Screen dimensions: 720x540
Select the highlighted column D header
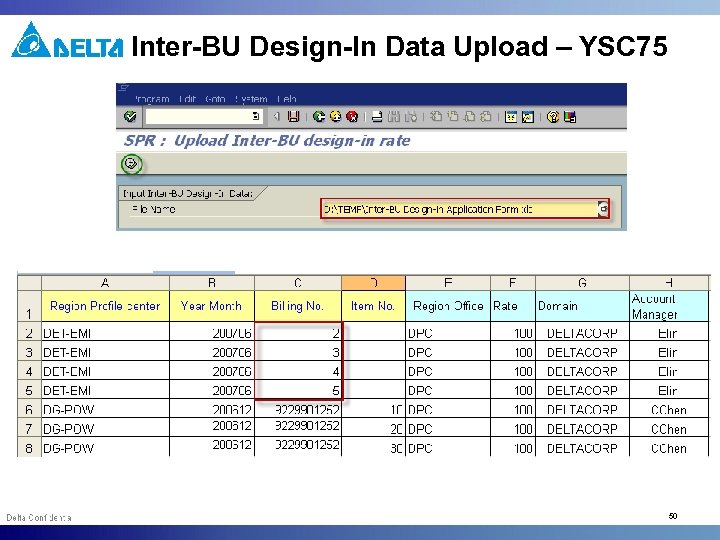(x=373, y=283)
